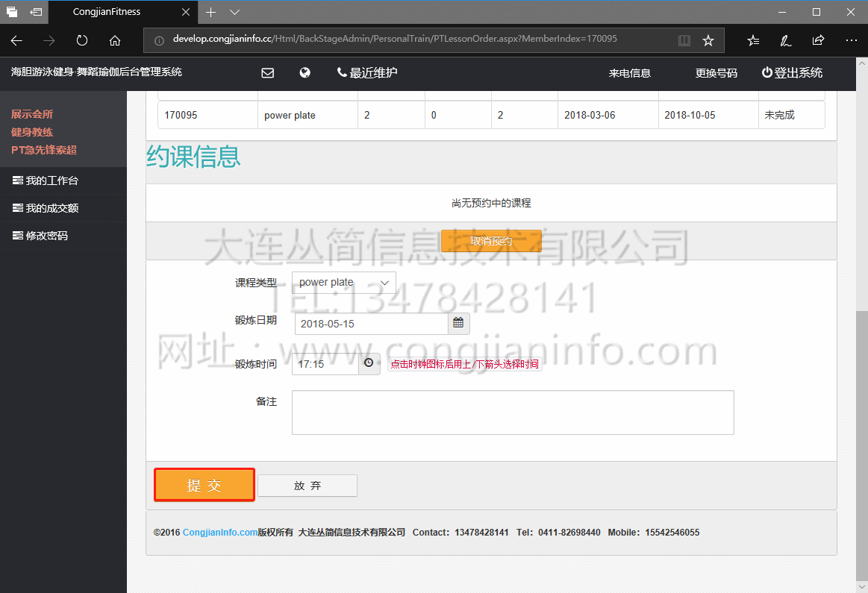The image size is (868, 593).
Task: Open 我的成交额 sidebar item
Action: (x=63, y=208)
